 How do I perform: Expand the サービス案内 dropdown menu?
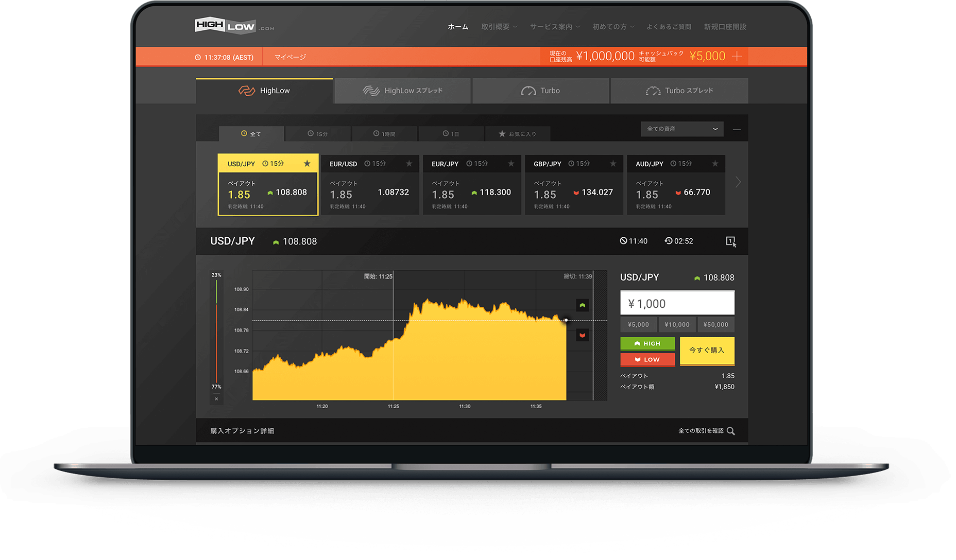[555, 27]
